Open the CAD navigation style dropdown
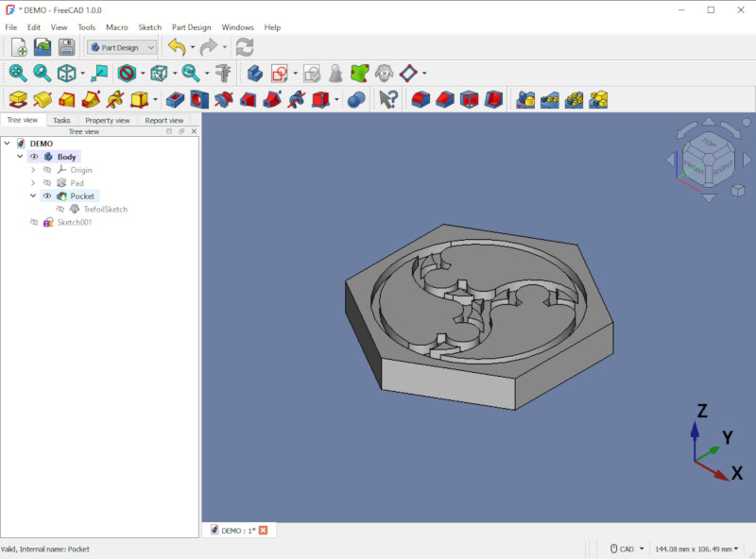This screenshot has width=756, height=559. click(x=627, y=549)
